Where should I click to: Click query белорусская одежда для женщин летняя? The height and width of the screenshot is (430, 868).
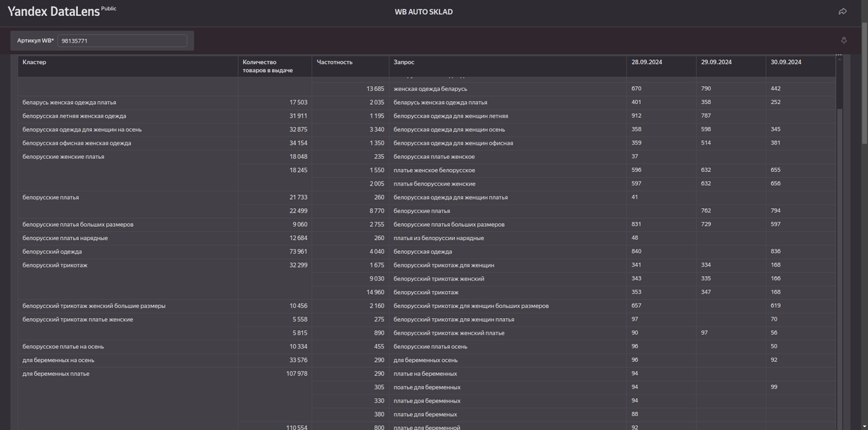coord(451,116)
